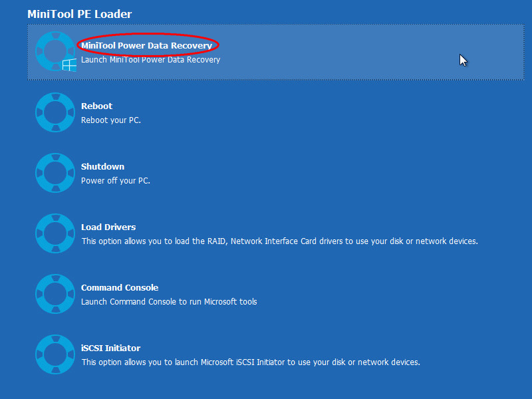The width and height of the screenshot is (532, 399).
Task: Open the Load Drivers title
Action: coord(108,227)
